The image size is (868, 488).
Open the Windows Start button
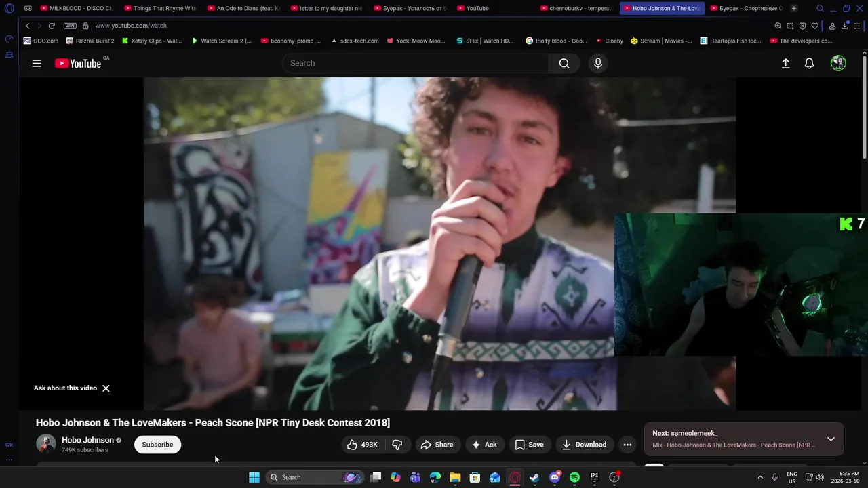click(x=254, y=477)
